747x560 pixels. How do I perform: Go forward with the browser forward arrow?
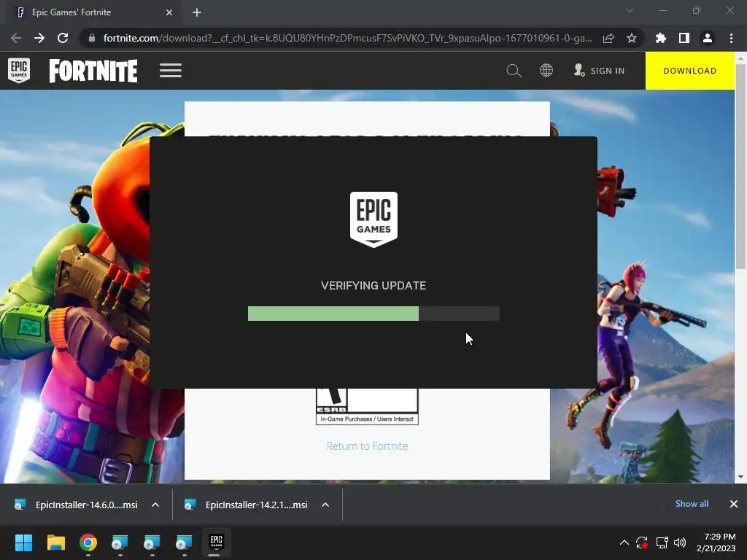[x=39, y=38]
